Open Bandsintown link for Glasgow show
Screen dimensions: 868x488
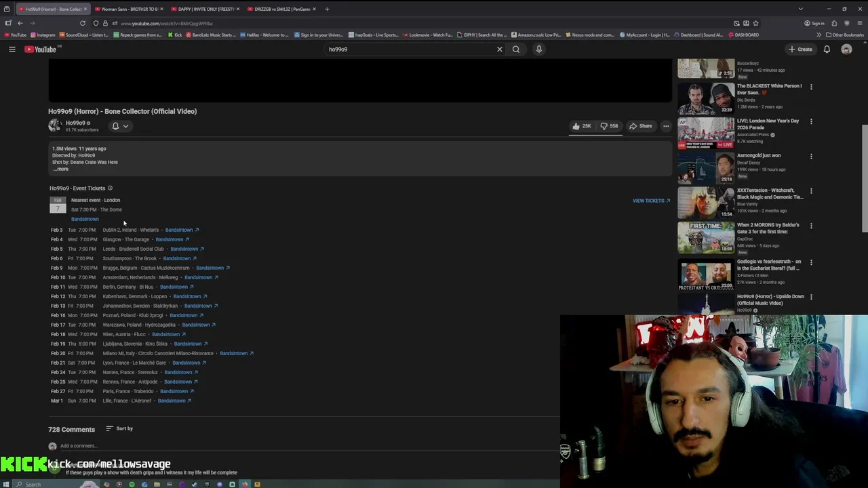tap(172, 239)
